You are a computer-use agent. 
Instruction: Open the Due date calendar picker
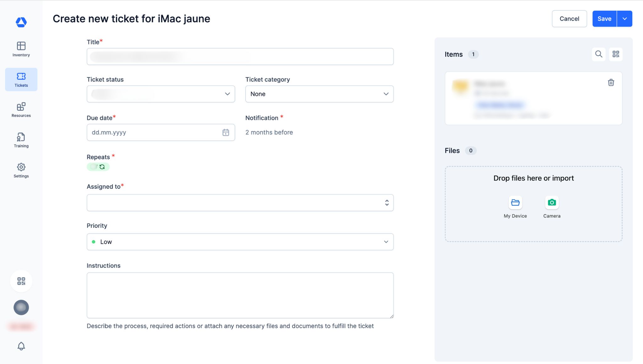tap(225, 132)
